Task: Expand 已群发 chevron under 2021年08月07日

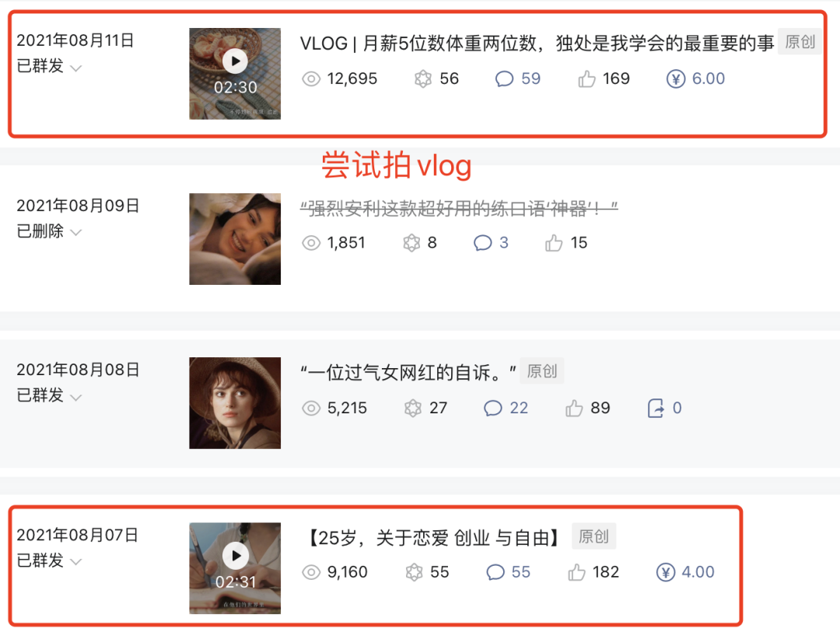Action: pos(76,562)
